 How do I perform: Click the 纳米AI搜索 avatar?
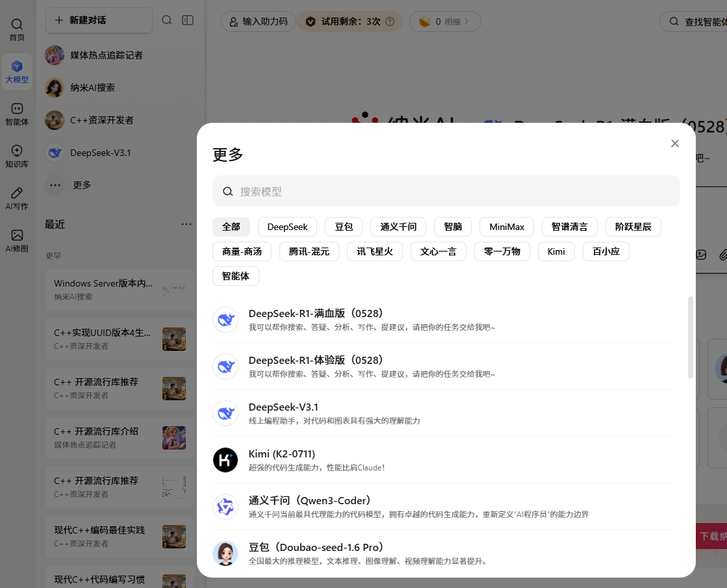pos(55,88)
